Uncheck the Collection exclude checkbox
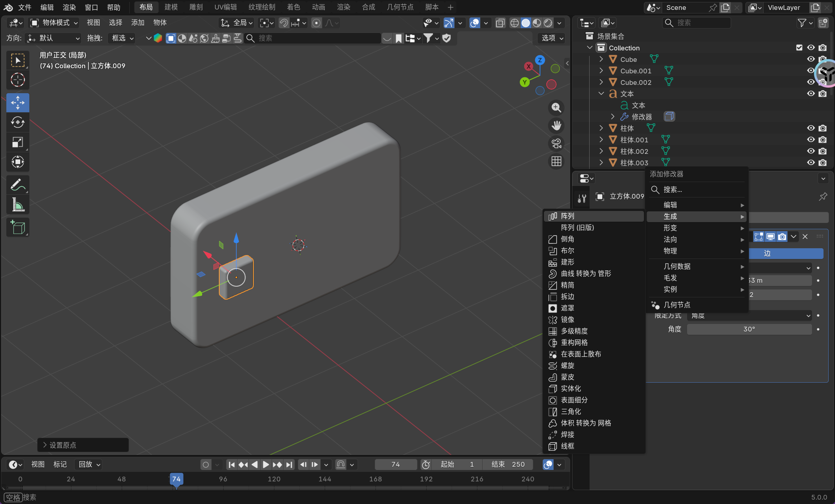835x504 pixels. (799, 48)
